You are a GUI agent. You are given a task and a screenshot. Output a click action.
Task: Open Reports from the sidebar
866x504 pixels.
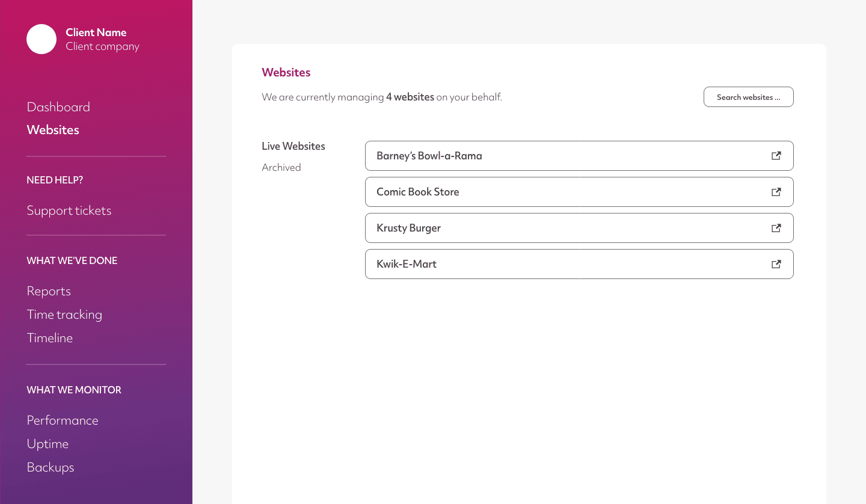tap(49, 291)
